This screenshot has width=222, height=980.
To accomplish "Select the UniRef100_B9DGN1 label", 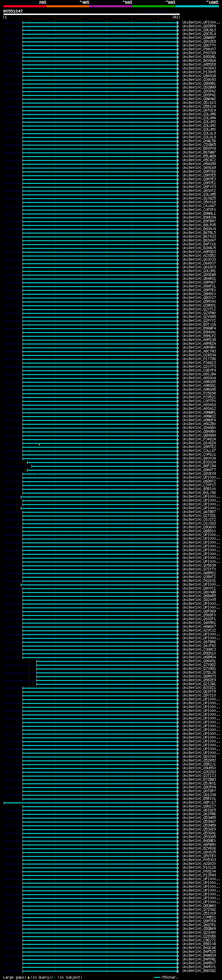I will (x=199, y=57).
